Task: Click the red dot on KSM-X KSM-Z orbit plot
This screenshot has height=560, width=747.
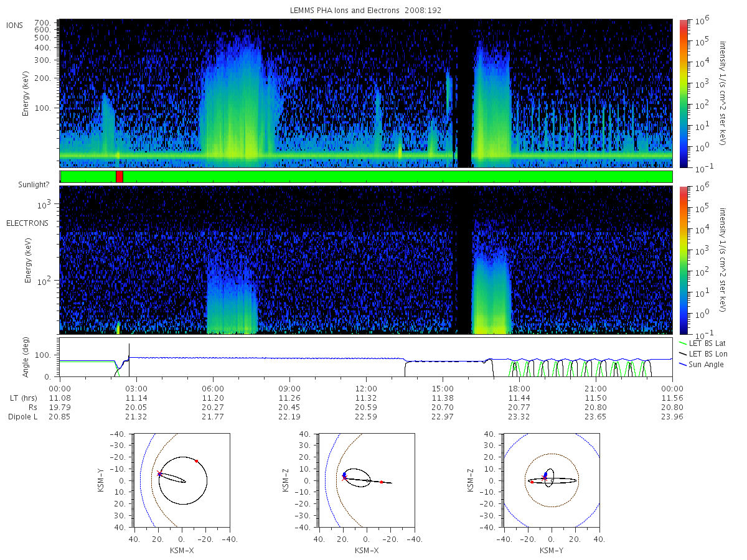Action: [382, 482]
